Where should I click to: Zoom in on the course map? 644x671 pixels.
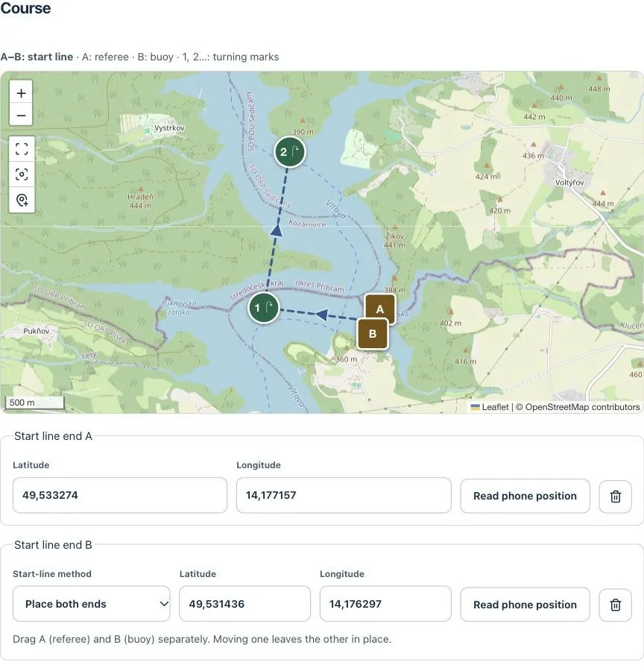pyautogui.click(x=21, y=93)
